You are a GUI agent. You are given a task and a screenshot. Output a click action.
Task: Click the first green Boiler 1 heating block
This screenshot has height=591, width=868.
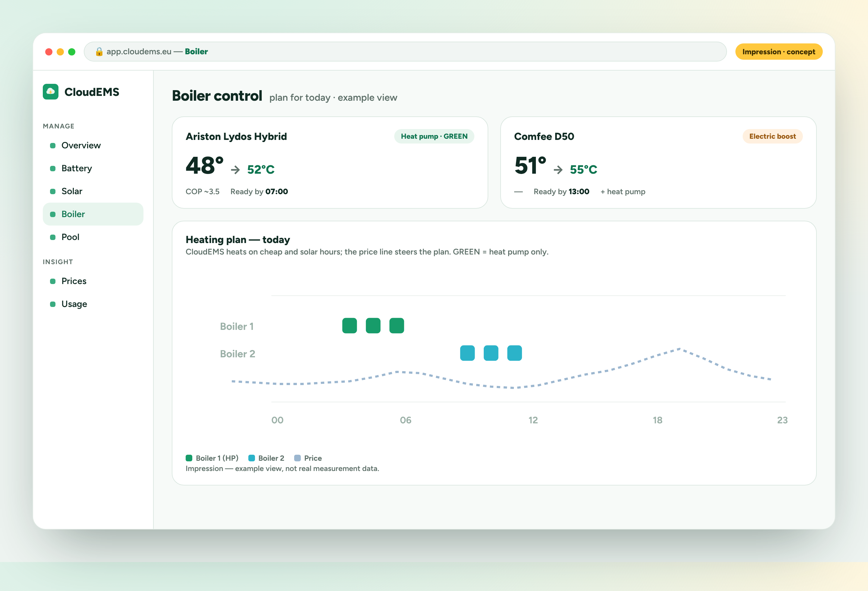coord(350,325)
